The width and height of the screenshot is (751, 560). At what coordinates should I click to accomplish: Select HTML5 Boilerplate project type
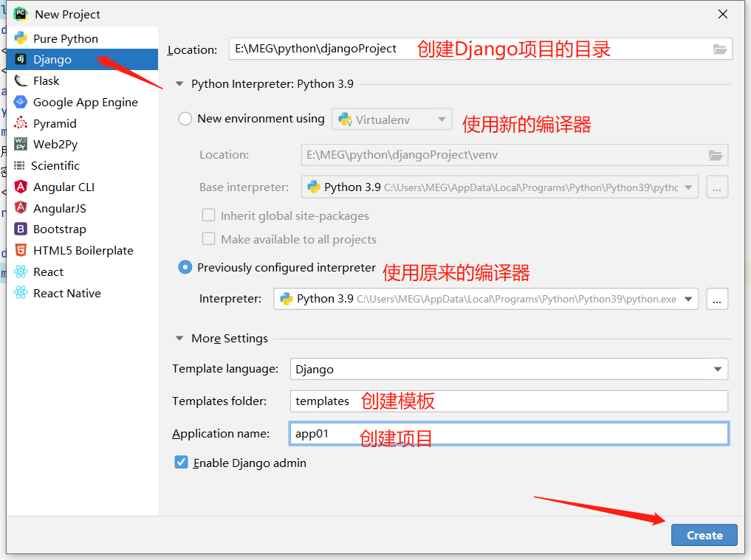pyautogui.click(x=83, y=250)
